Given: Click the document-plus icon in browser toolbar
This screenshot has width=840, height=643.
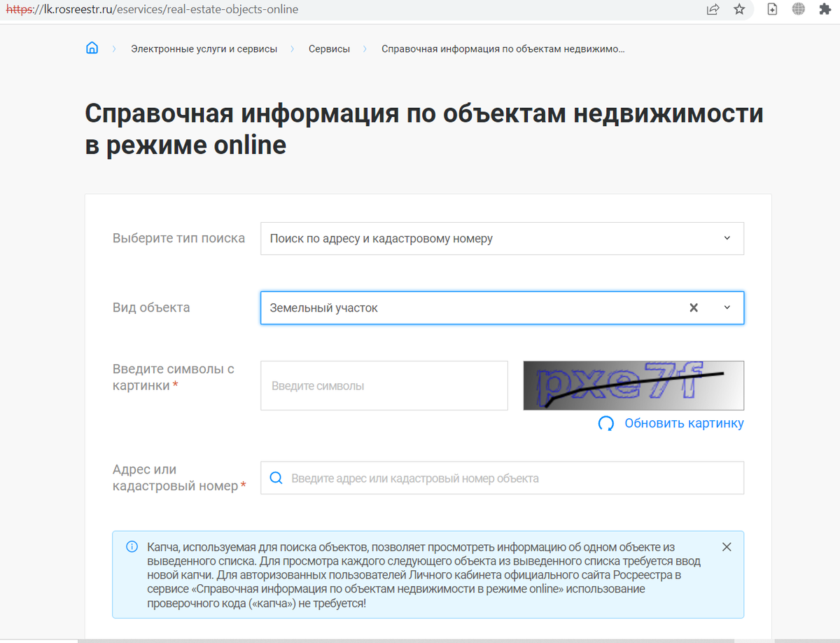Looking at the screenshot, I should tap(772, 10).
